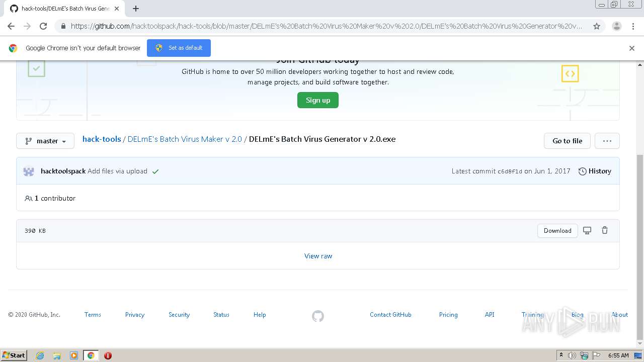
Task: Open DELmE's Batch Virus Maker v 2.0 folder link
Action: click(x=185, y=139)
